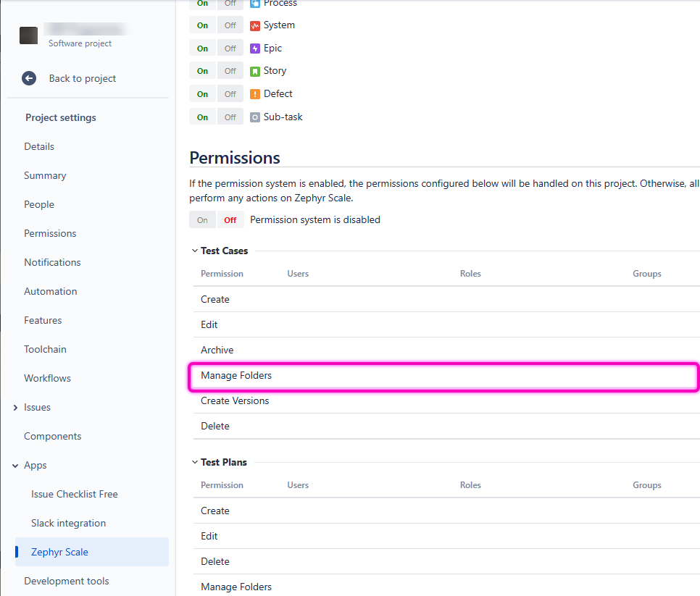Expand the Issues sidebar group
Screen dimensions: 700x596
tap(16, 408)
